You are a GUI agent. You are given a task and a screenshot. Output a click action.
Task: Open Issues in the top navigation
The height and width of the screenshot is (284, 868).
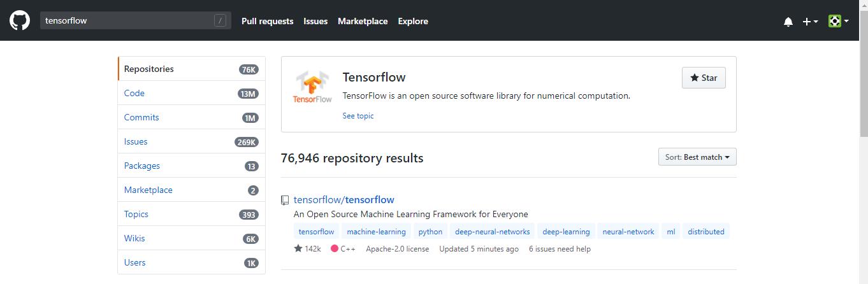tap(315, 21)
